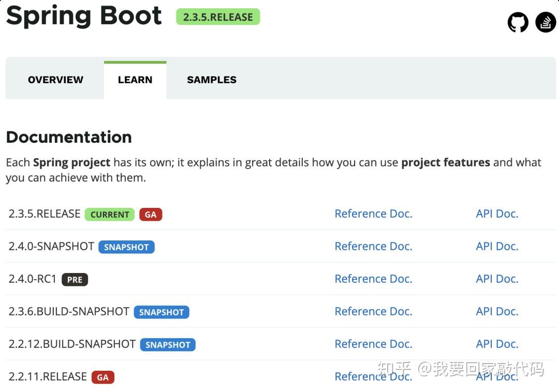
Task: Open the Spring Boot GitHub repository icon
Action: pos(518,22)
